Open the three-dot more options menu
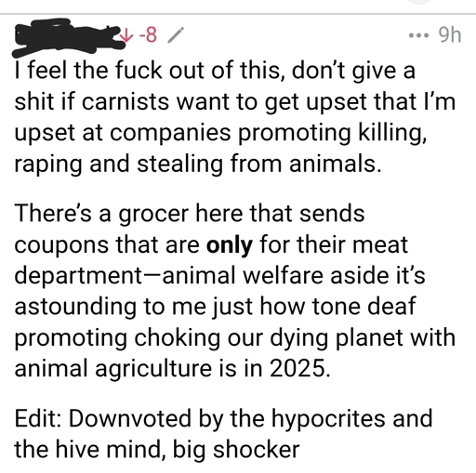The width and height of the screenshot is (476, 473). [x=418, y=35]
